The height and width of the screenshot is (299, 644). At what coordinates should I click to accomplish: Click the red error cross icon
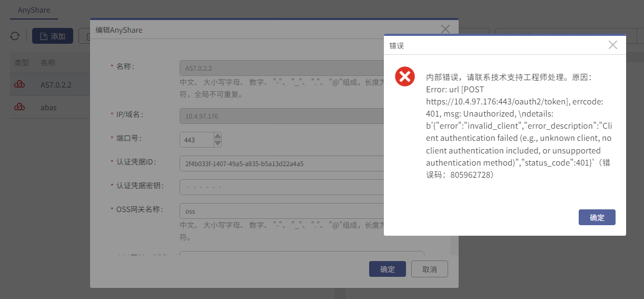tap(404, 77)
